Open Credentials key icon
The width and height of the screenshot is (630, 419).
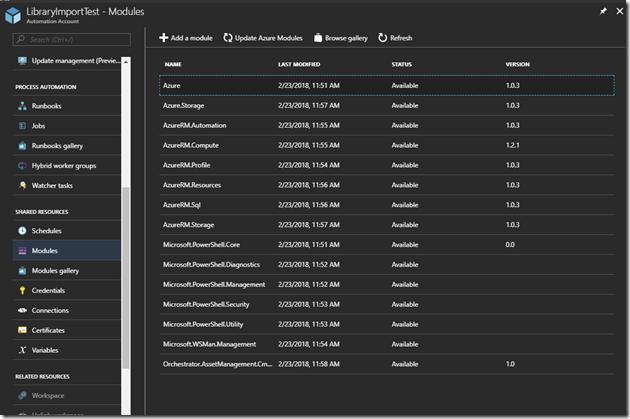(x=22, y=290)
